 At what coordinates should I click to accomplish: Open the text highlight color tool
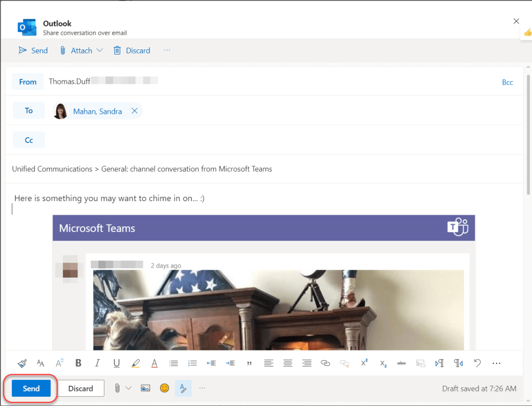[x=136, y=363]
